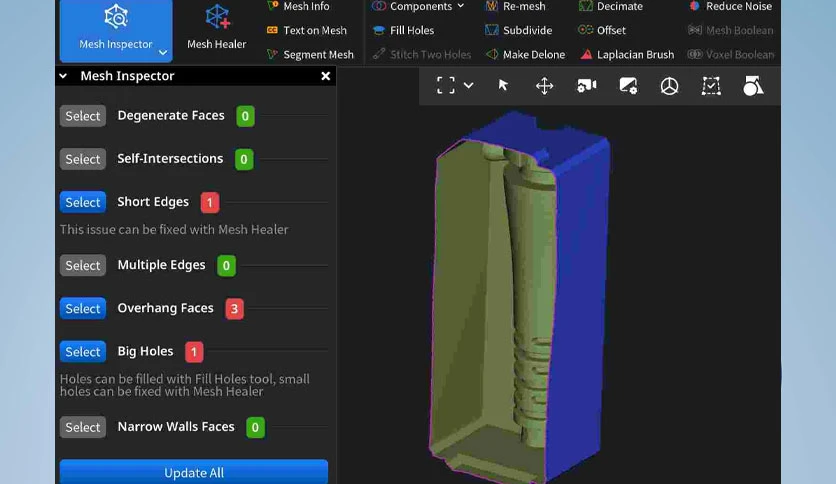836x484 pixels.
Task: Click the dashed box selection icon
Action: coord(711,86)
